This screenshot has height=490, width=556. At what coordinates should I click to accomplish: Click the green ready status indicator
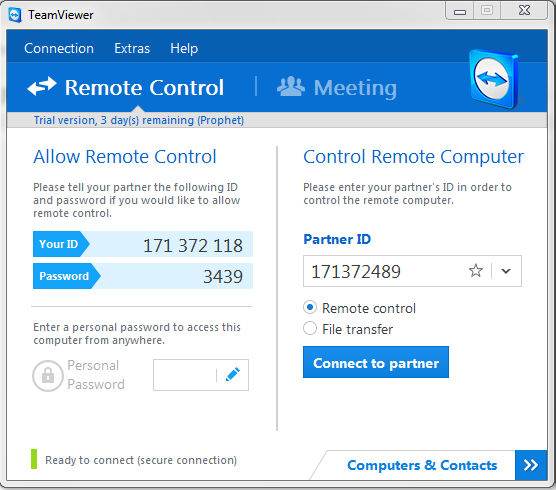click(34, 459)
